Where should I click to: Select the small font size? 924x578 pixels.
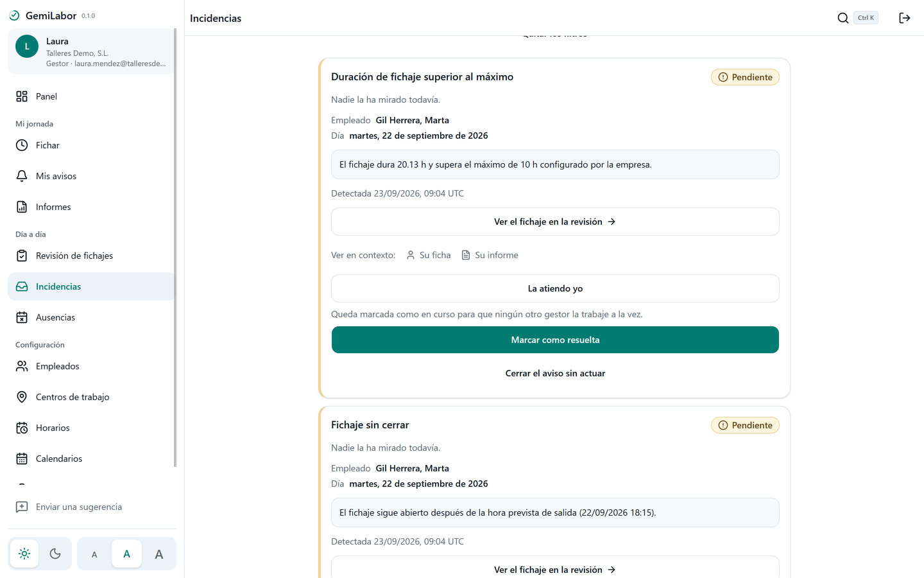click(x=94, y=554)
